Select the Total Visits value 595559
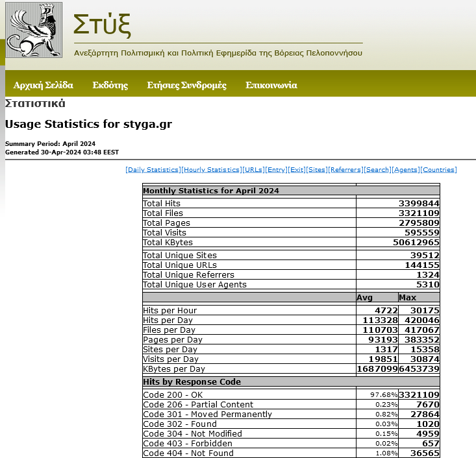This screenshot has width=476, height=458. [x=422, y=232]
